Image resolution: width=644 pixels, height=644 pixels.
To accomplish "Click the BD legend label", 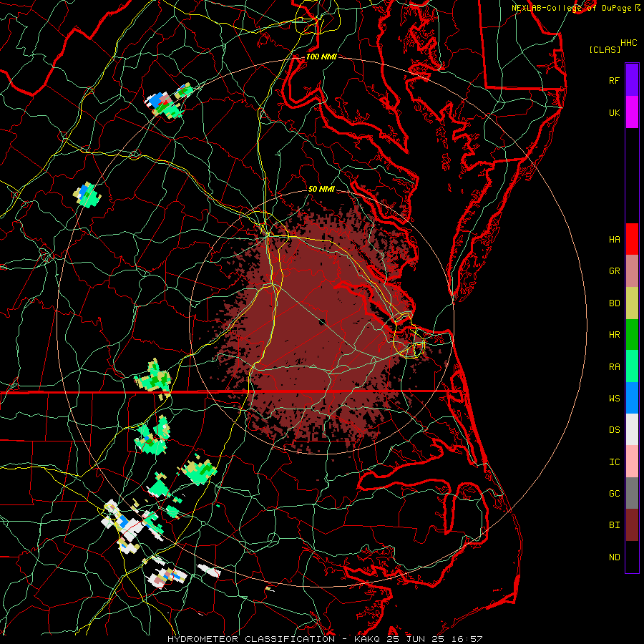I will click(x=615, y=303).
